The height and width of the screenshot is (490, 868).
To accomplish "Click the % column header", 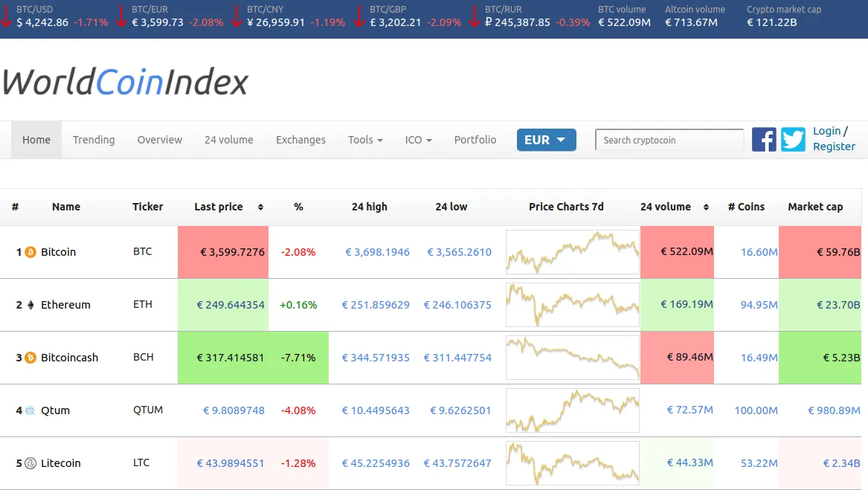I will (x=298, y=207).
